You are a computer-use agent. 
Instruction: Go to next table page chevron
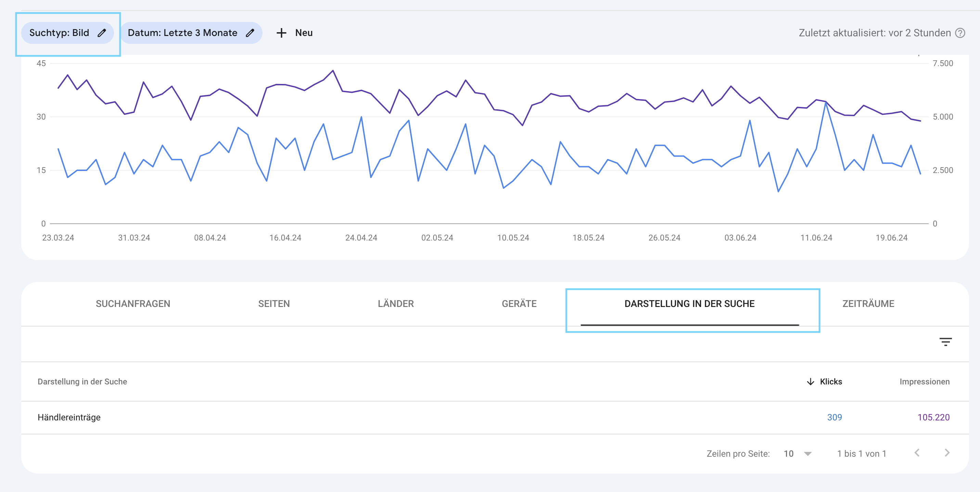947,453
